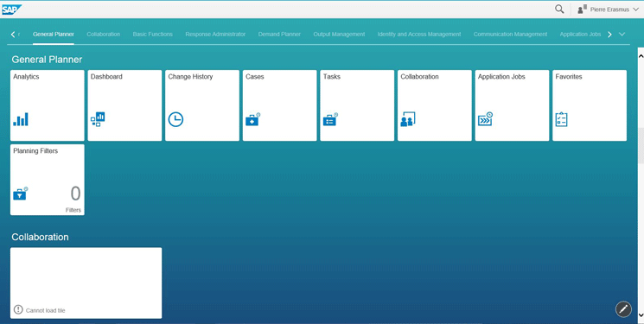
Task: Click the Cases briefcase icon
Action: tap(252, 119)
